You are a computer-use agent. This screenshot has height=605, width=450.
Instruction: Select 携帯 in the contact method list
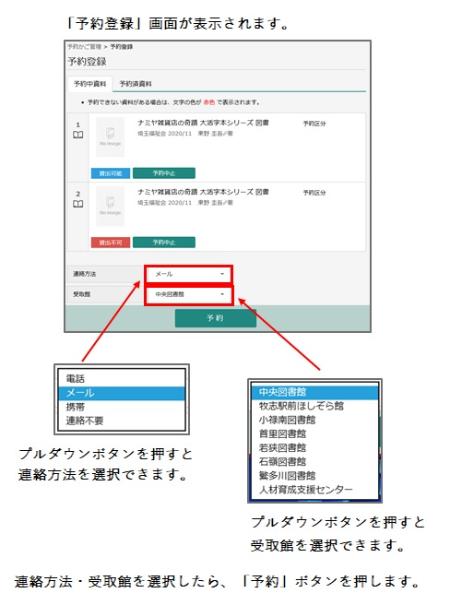(x=75, y=407)
